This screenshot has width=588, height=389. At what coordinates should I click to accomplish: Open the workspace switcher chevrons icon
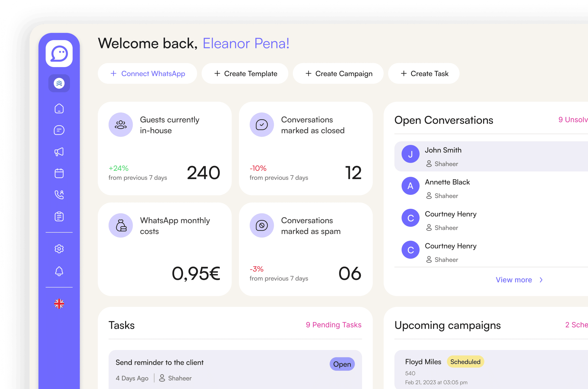point(59,83)
